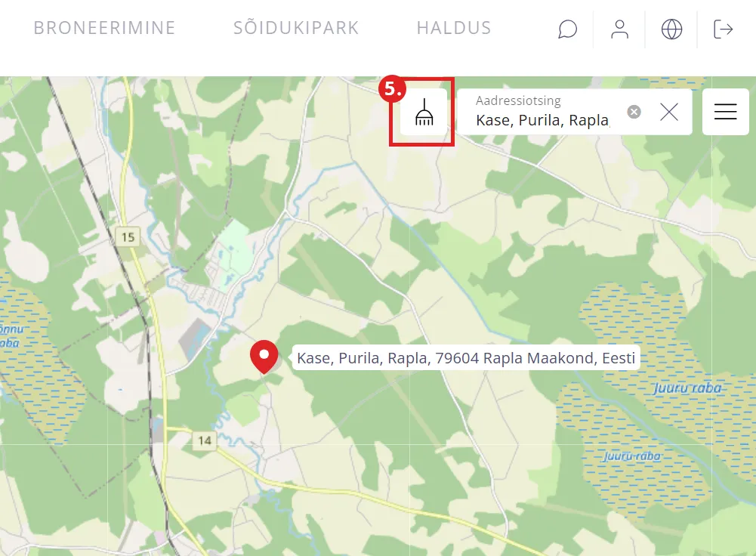Select the red map pin marker
Image resolution: width=756 pixels, height=556 pixels.
(x=264, y=357)
